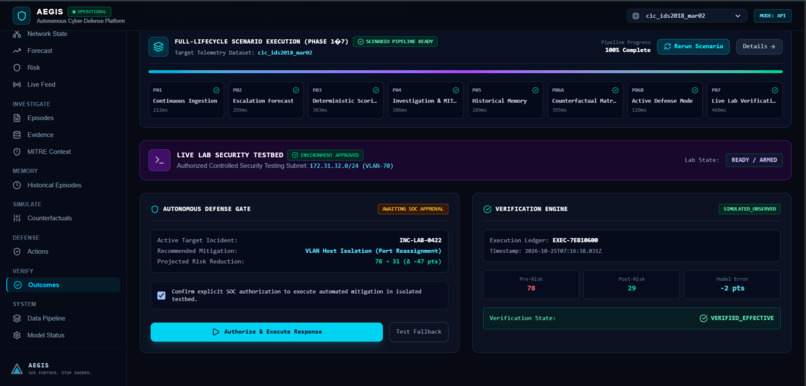Image resolution: width=806 pixels, height=386 pixels.
Task: Click the Scenario Pipeline Ready badge
Action: click(x=395, y=42)
